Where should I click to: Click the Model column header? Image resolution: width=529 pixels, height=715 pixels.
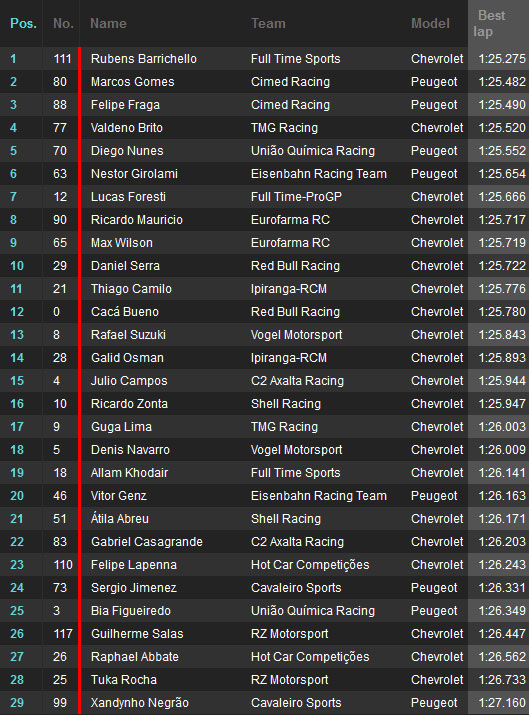click(430, 23)
